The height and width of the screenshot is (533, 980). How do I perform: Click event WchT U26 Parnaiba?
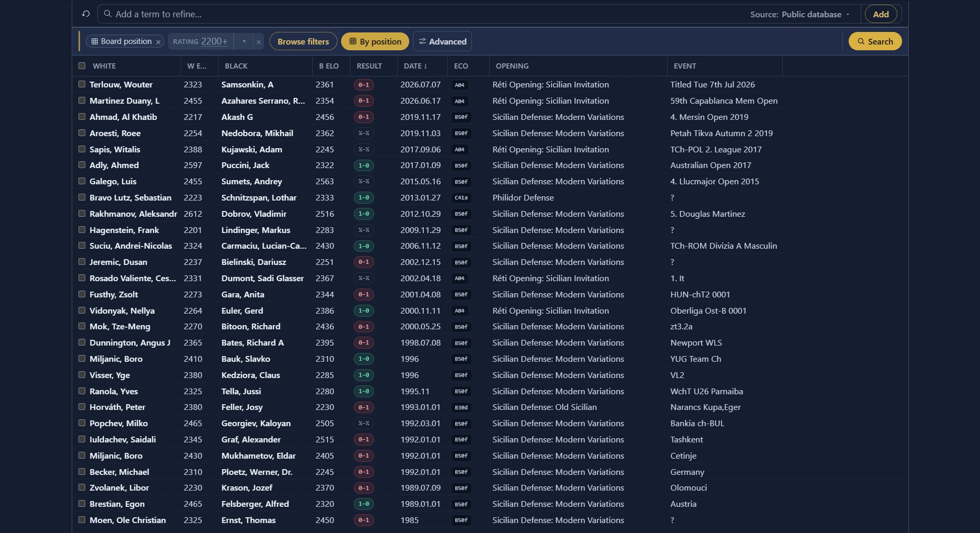[x=706, y=391]
